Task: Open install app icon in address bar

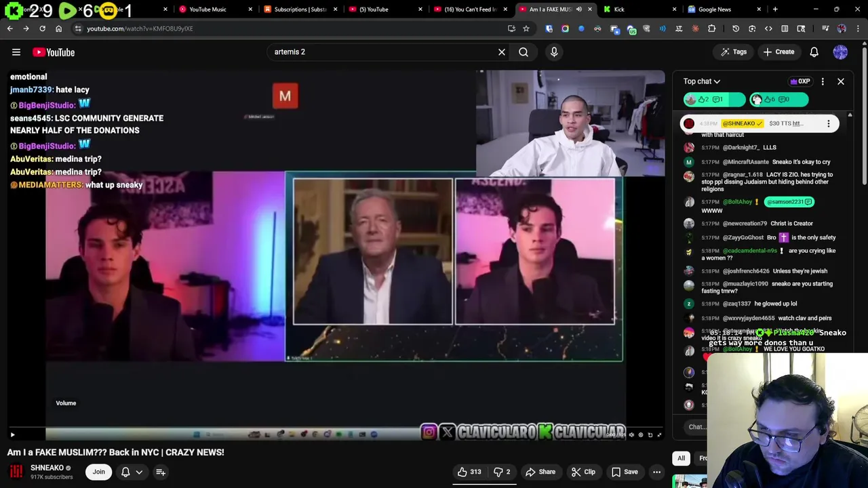Action: tap(511, 28)
